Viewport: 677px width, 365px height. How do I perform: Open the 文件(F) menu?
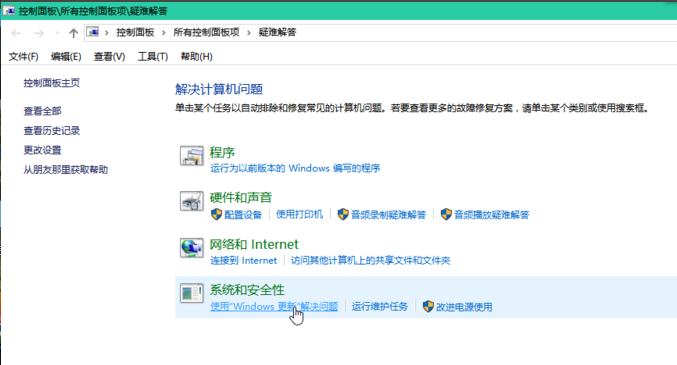(x=23, y=57)
